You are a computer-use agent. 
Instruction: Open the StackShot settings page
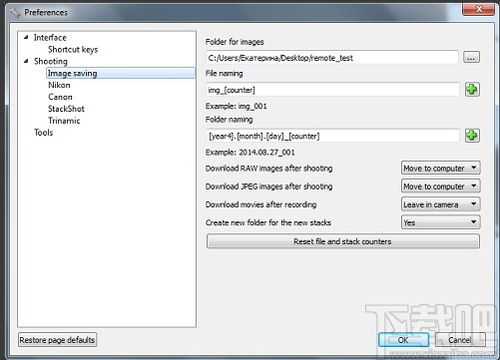click(x=66, y=109)
